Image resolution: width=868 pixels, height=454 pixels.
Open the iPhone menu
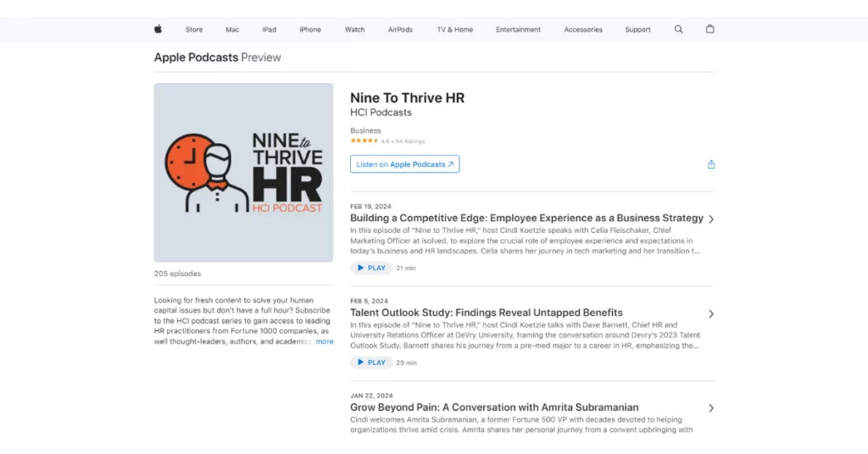click(310, 30)
